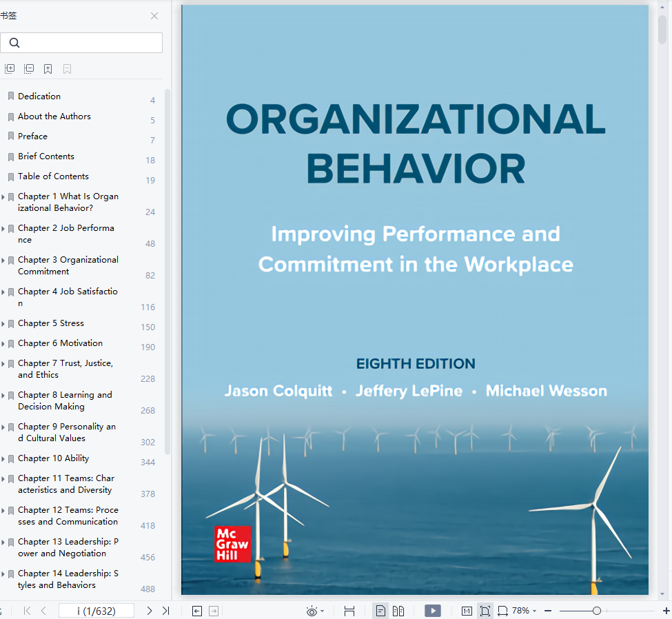Expand Chapter 6 Motivation

(3, 344)
